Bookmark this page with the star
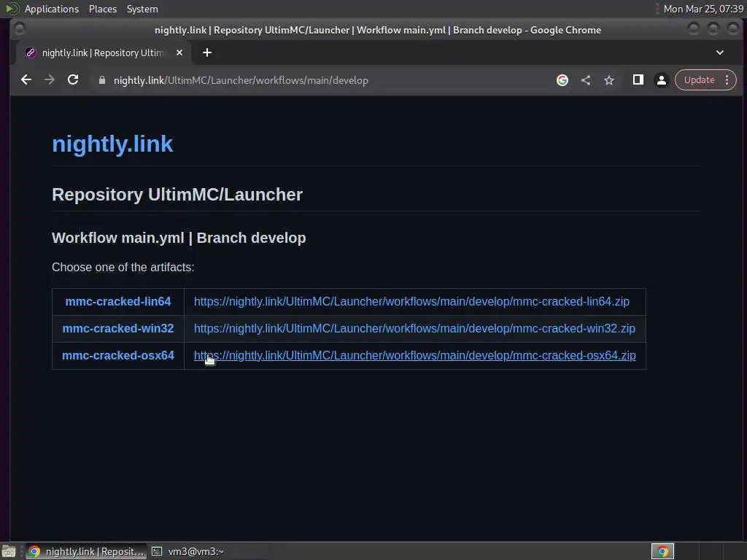The height and width of the screenshot is (560, 747). [x=609, y=80]
